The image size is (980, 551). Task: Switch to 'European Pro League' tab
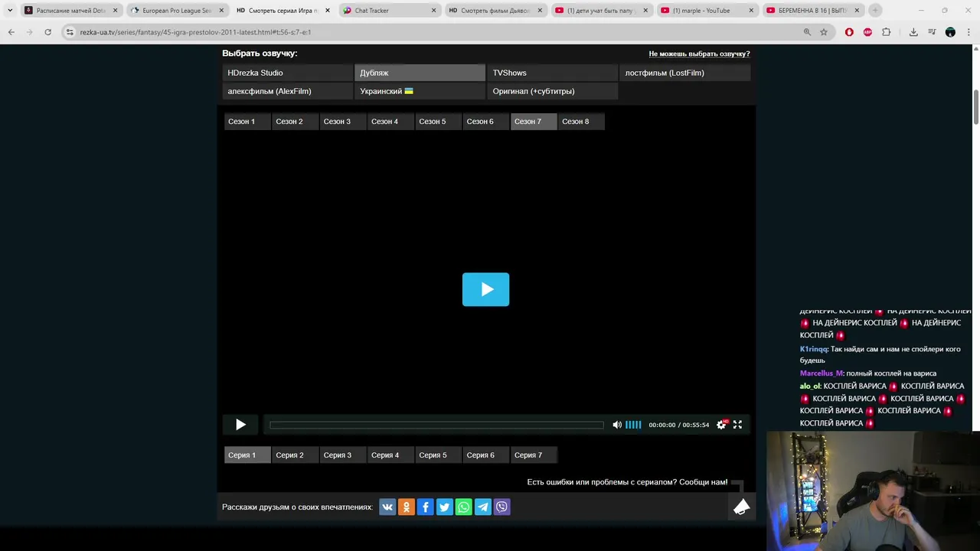[176, 11]
